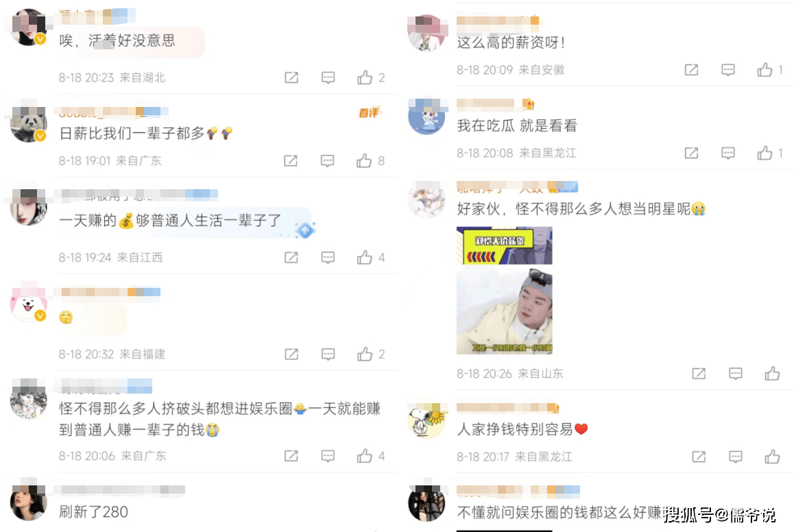794x532 pixels.
Task: Reply to the 一天赚的够普通人生活一辈子了 comment
Action: pyautogui.click(x=328, y=258)
